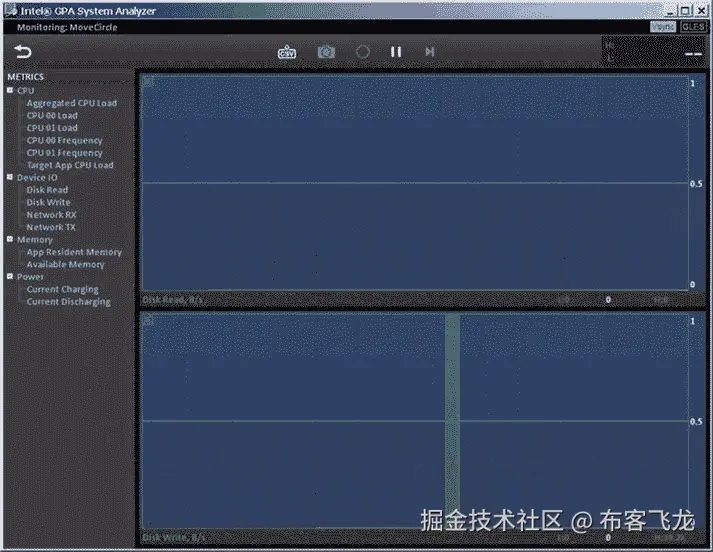Select App Resident Memory metric
Screen dimensions: 713x552
pos(74,252)
